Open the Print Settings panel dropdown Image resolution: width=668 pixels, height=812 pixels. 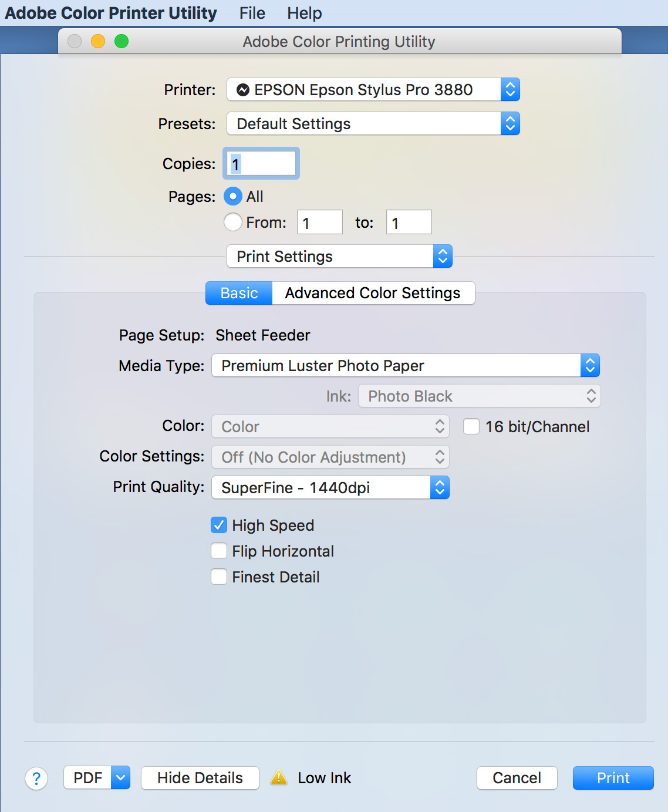click(x=339, y=256)
